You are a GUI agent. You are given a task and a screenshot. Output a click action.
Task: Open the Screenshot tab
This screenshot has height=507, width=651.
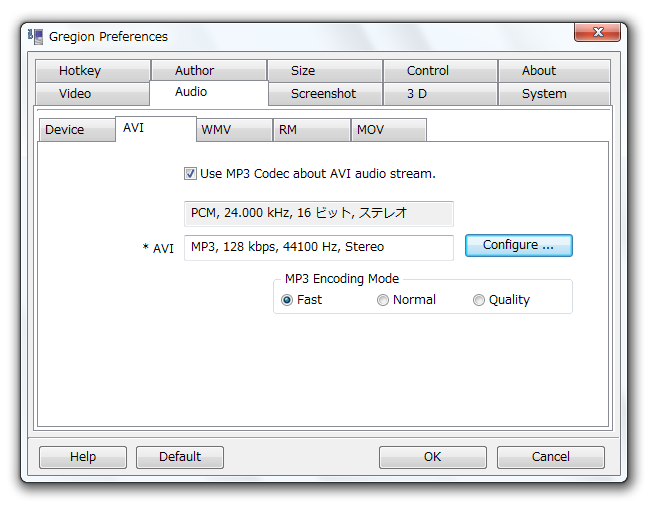(x=325, y=94)
